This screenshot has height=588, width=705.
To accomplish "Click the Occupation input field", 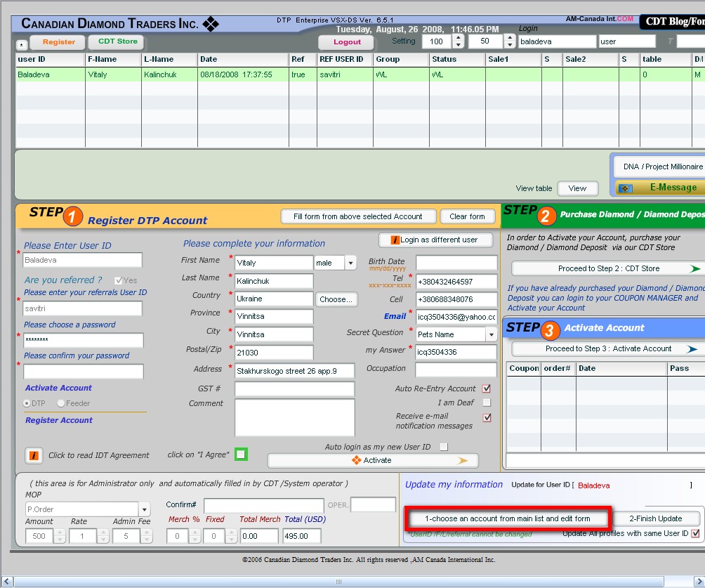I will click(x=456, y=370).
